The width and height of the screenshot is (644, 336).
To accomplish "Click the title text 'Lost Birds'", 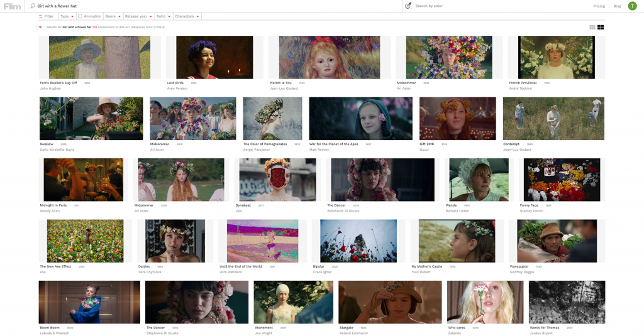I will [x=175, y=83].
